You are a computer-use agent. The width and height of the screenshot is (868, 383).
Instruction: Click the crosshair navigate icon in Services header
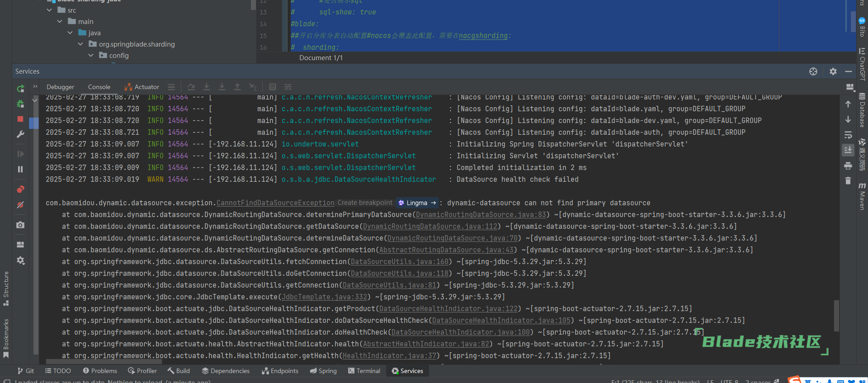(x=813, y=71)
